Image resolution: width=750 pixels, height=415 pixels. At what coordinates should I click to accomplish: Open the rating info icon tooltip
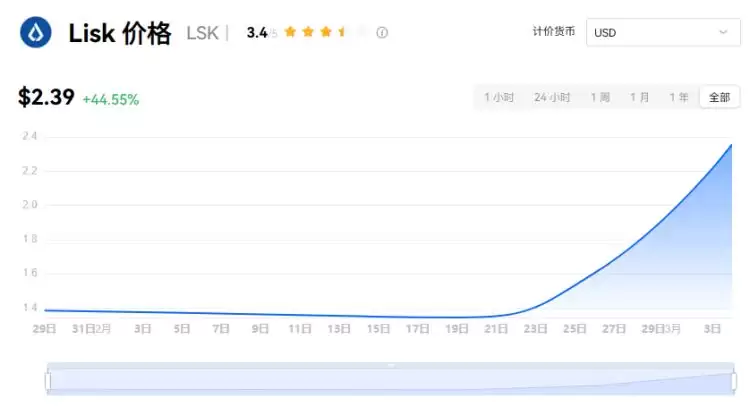[x=382, y=32]
